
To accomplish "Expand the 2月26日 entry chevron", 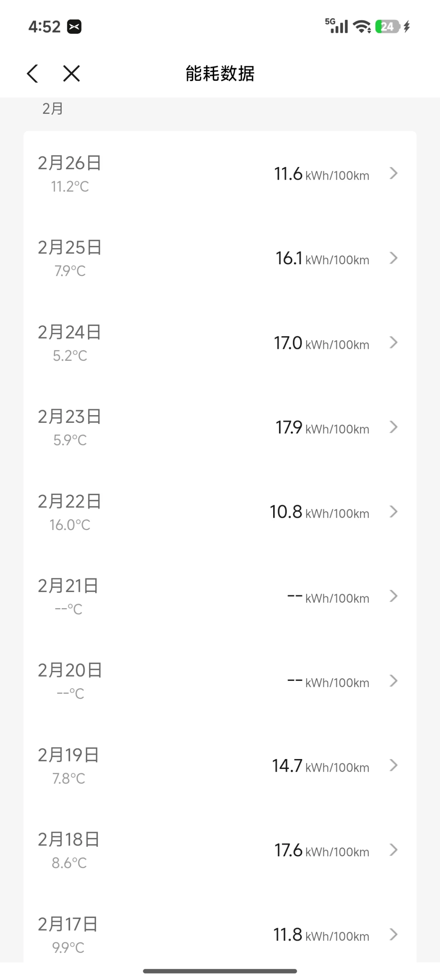I will pyautogui.click(x=393, y=173).
